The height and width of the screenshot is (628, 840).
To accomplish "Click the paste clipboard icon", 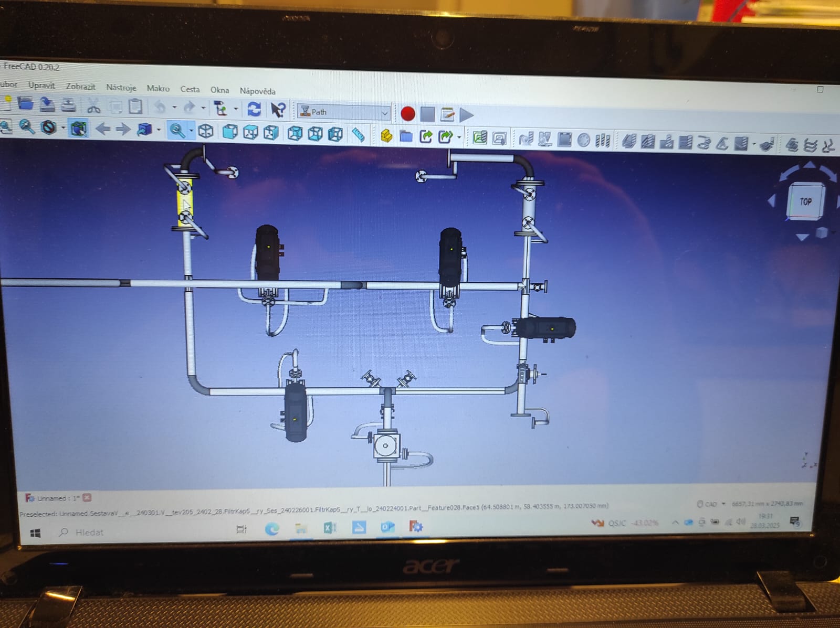I will pyautogui.click(x=135, y=107).
